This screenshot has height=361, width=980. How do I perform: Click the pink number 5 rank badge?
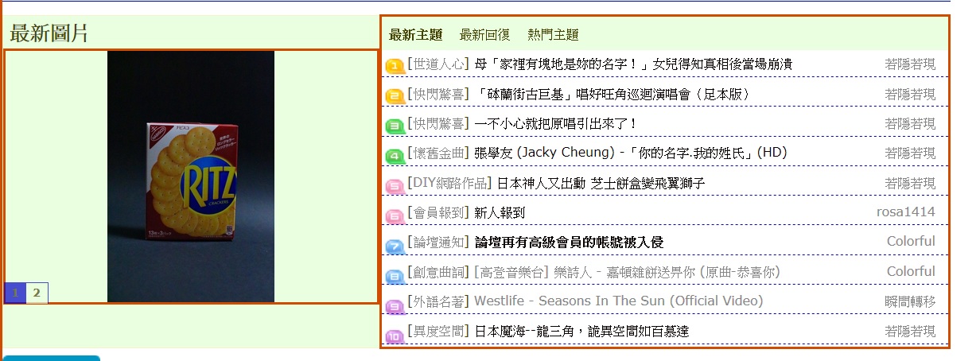coord(395,186)
